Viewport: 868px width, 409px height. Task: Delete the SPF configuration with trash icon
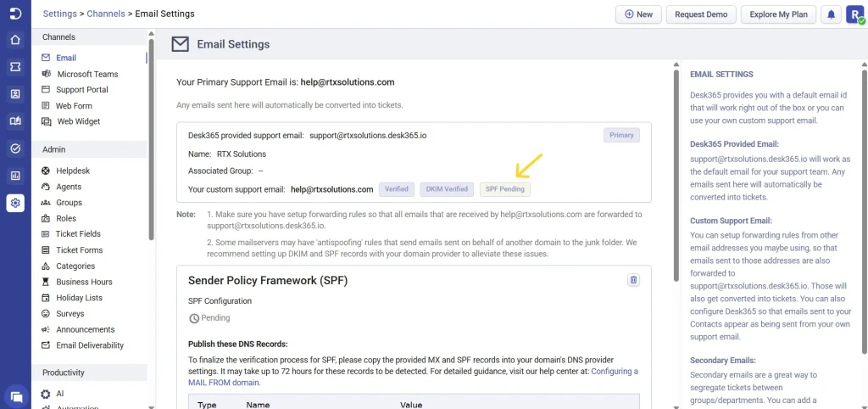[x=634, y=280]
